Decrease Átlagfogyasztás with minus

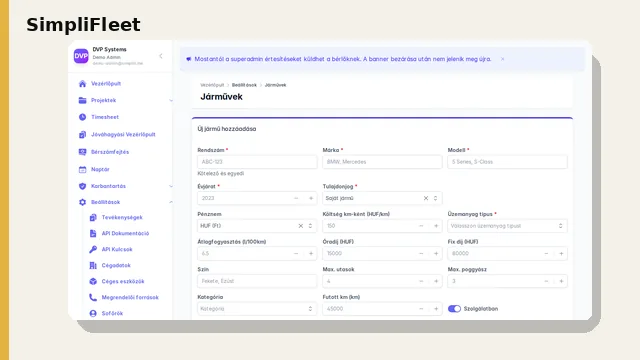(296, 254)
